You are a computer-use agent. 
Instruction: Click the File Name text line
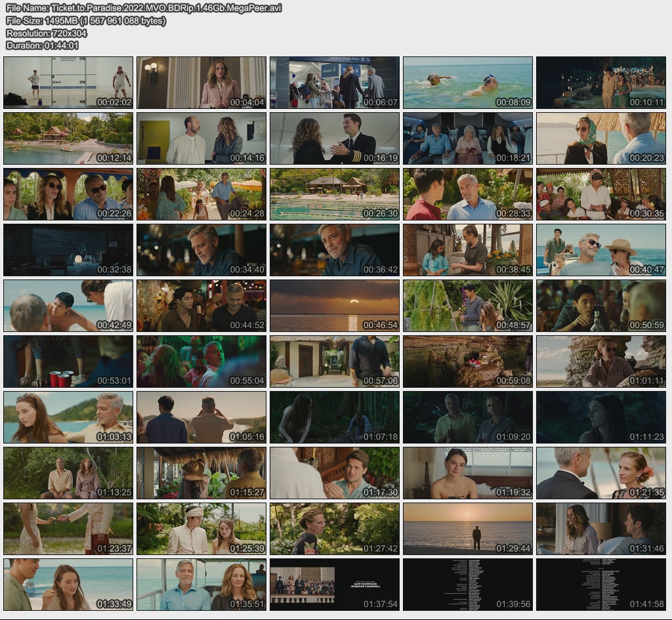pos(144,8)
